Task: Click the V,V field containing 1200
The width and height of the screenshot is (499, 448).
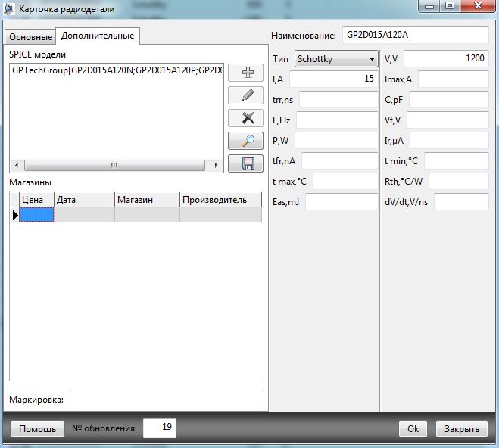Action: 446,58
